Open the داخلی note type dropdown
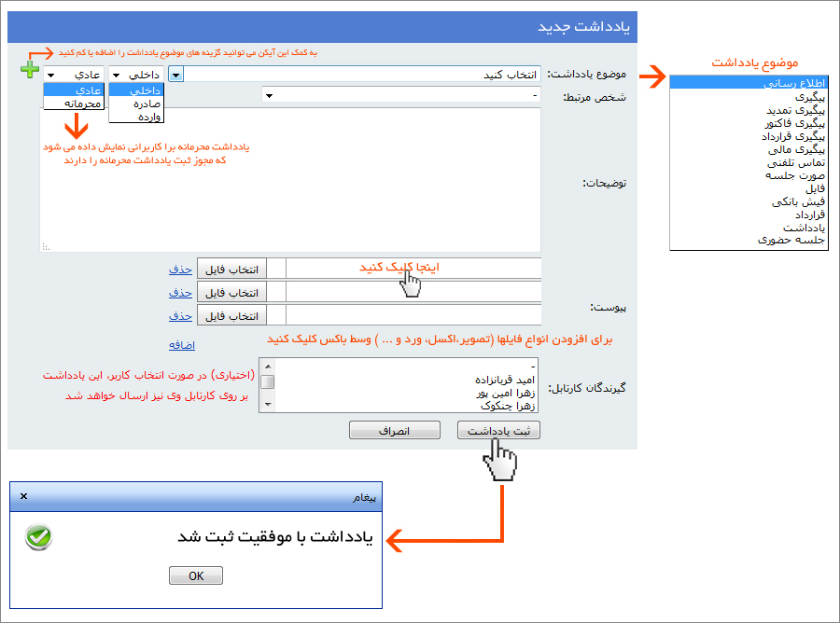The width and height of the screenshot is (840, 623). click(x=136, y=75)
